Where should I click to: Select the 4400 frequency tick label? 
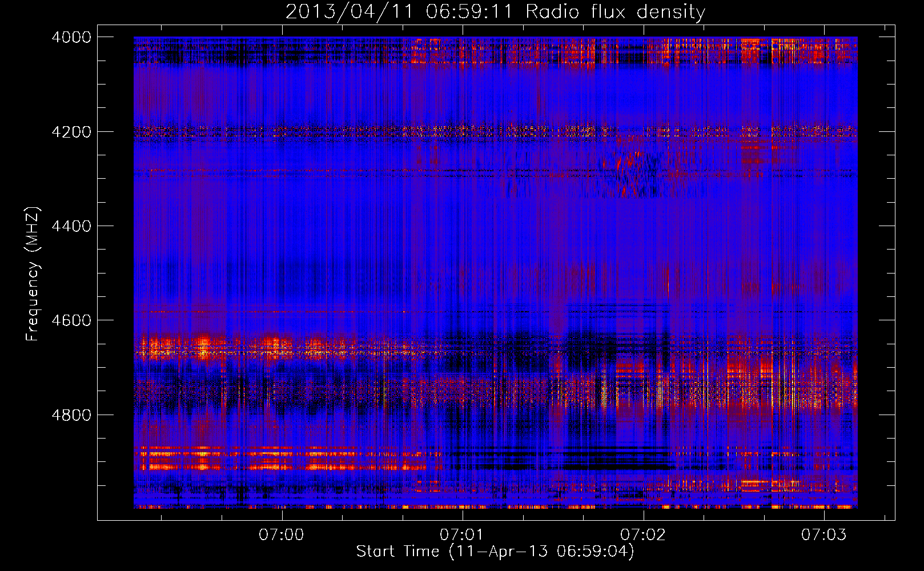[x=71, y=226]
